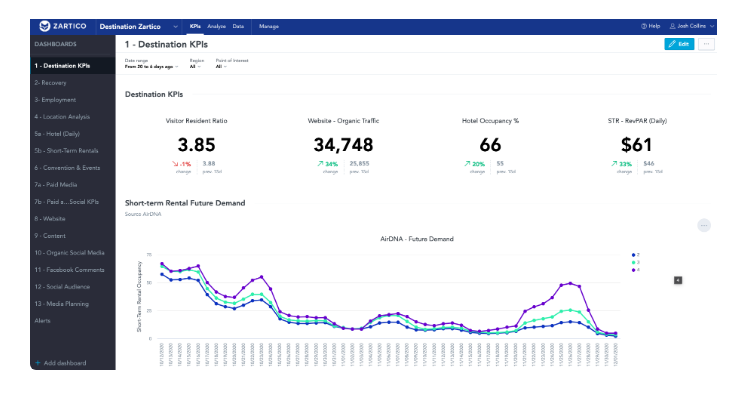Open the Region filter dropdown
This screenshot has width=746, height=394.
pos(195,67)
